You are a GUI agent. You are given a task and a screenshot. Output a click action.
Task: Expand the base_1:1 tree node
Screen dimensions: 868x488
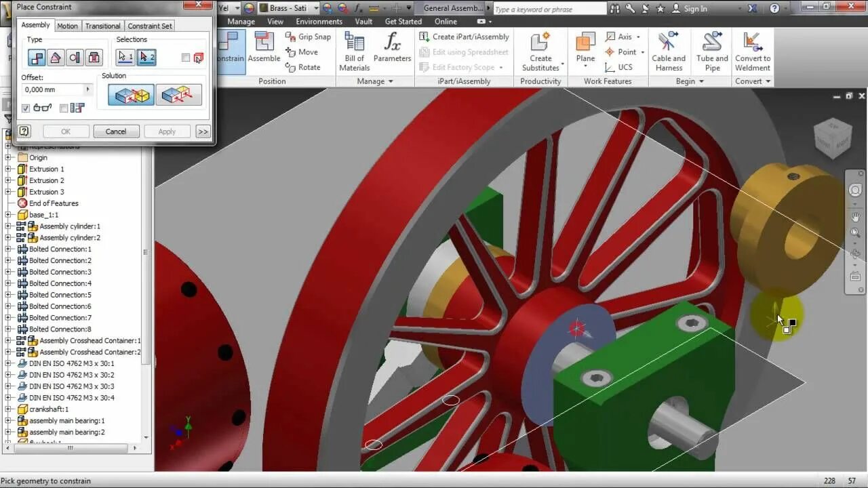(8, 214)
